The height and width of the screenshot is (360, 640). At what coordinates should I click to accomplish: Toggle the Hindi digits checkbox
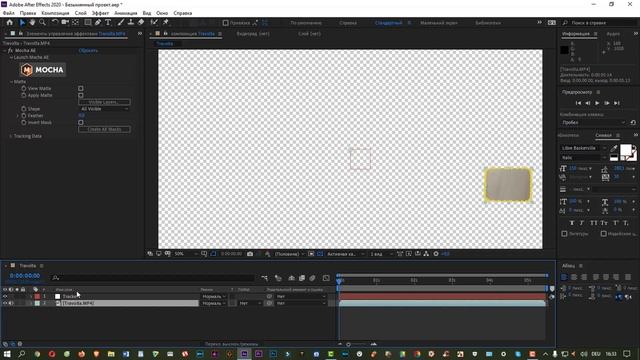(603, 233)
